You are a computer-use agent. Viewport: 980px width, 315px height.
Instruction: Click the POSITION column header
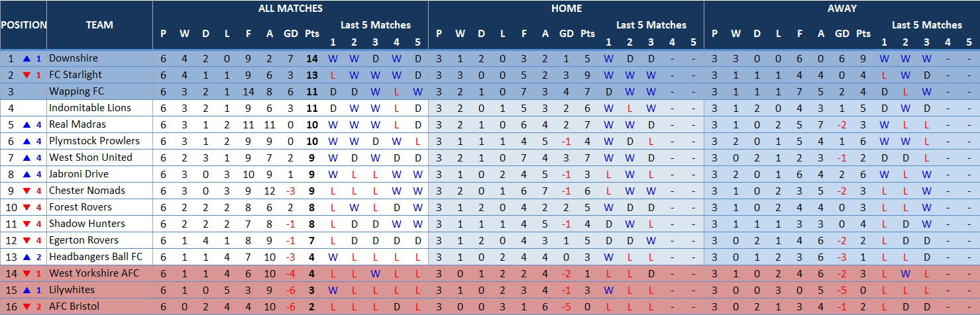23,25
